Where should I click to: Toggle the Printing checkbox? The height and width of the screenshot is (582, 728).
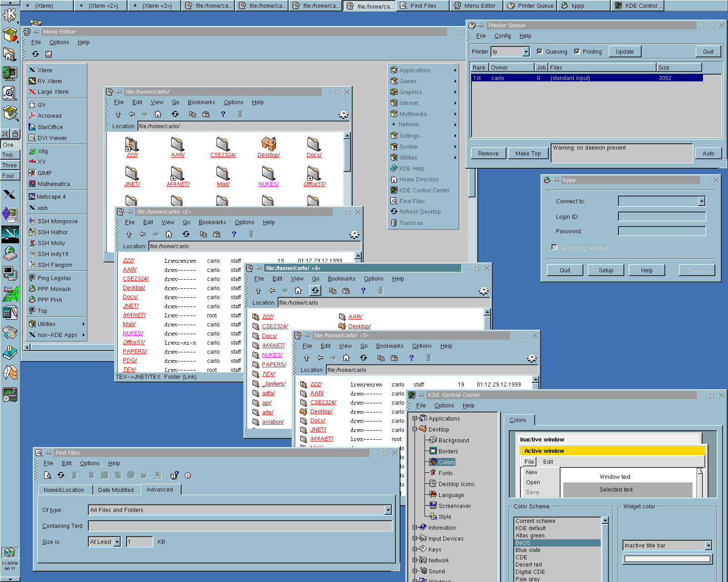[x=577, y=51]
